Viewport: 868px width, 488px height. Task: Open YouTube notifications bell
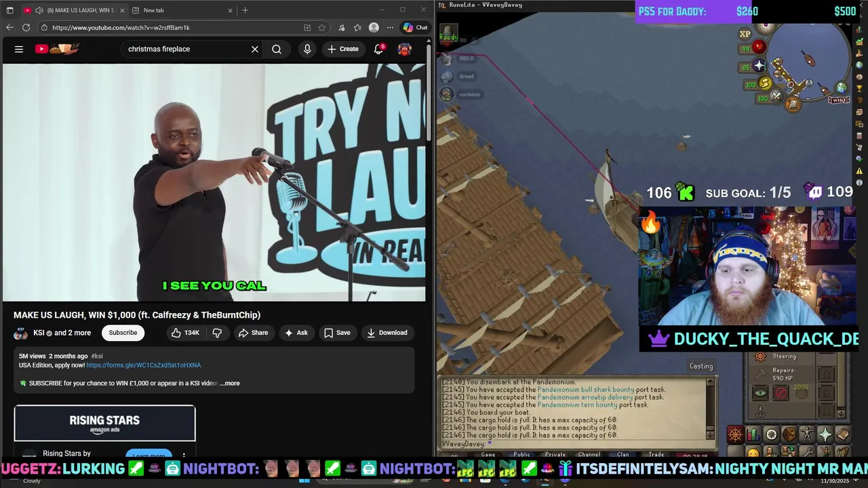pos(379,49)
